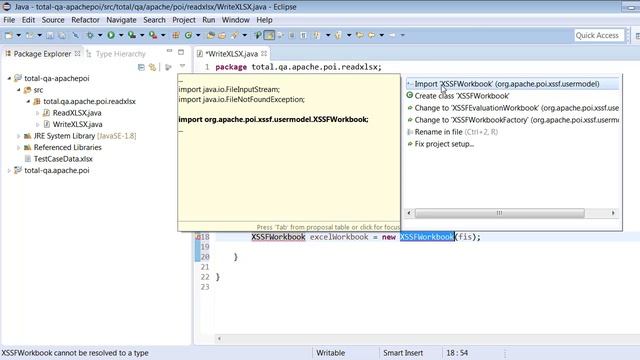This screenshot has width=640, height=360.
Task: Expand the total-qa.apache.poi project
Action: coord(9,171)
